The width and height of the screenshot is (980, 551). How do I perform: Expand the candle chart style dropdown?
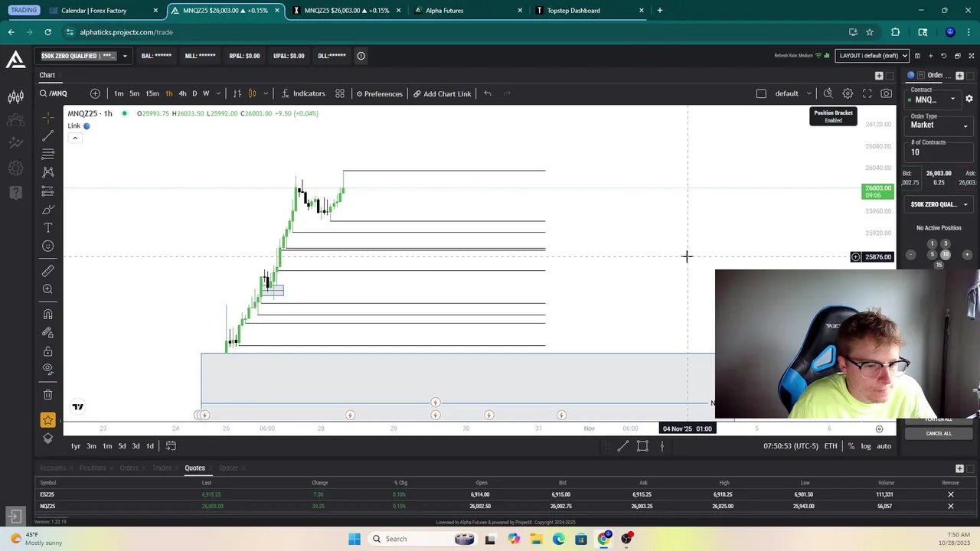tap(266, 93)
